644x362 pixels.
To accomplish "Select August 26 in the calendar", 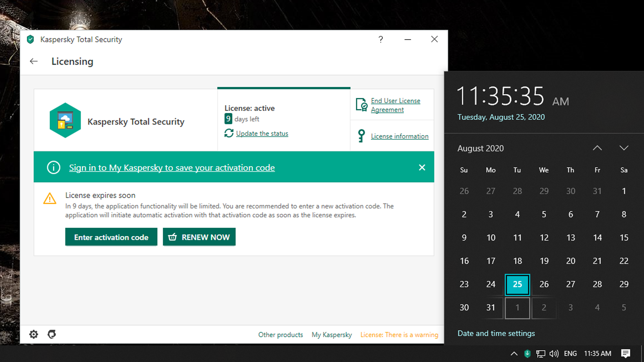I will click(544, 284).
